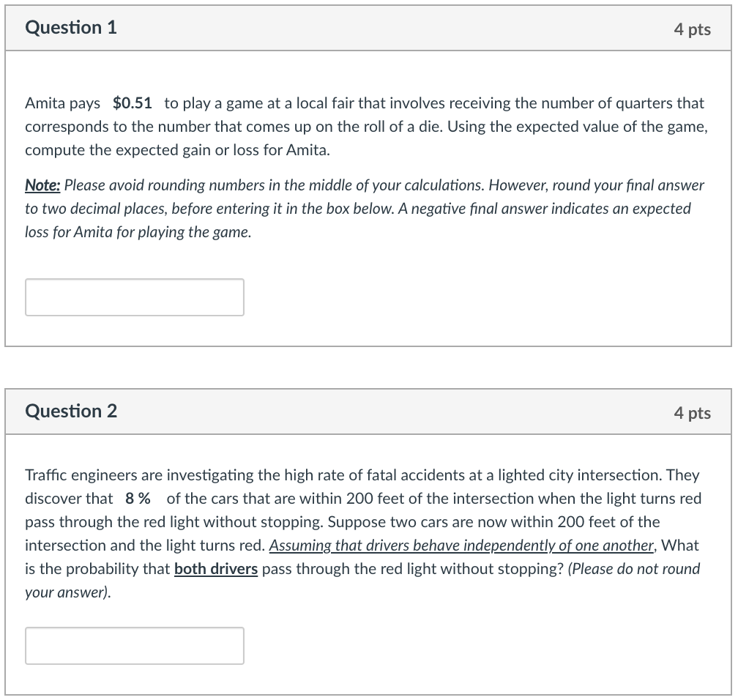Click the Question 2 answer input box

click(x=135, y=645)
